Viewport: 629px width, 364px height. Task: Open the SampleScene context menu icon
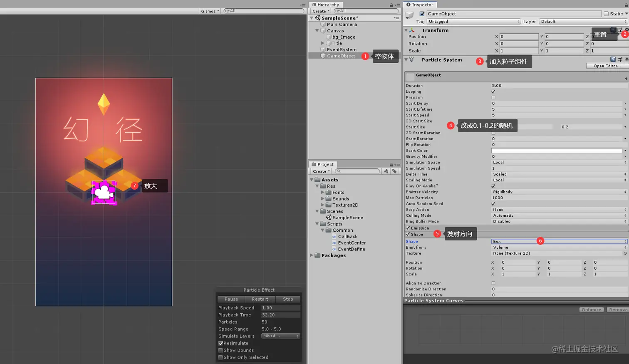point(396,18)
